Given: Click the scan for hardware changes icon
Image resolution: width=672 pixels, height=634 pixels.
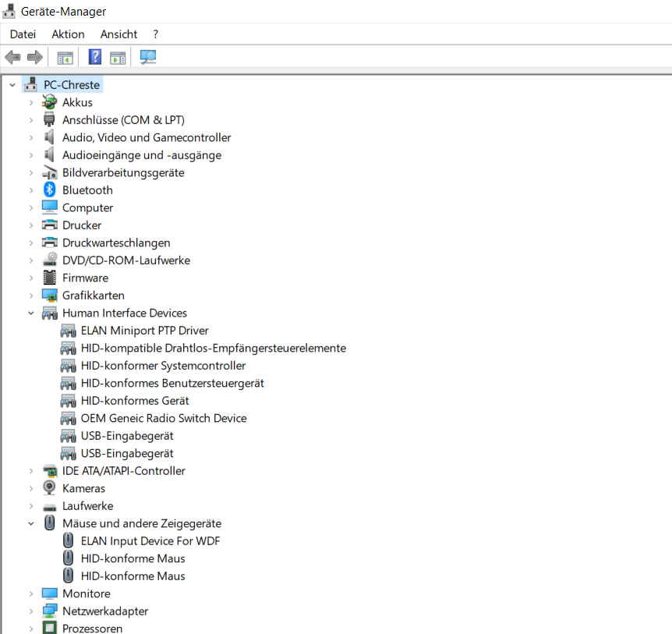Looking at the screenshot, I should click(x=148, y=57).
